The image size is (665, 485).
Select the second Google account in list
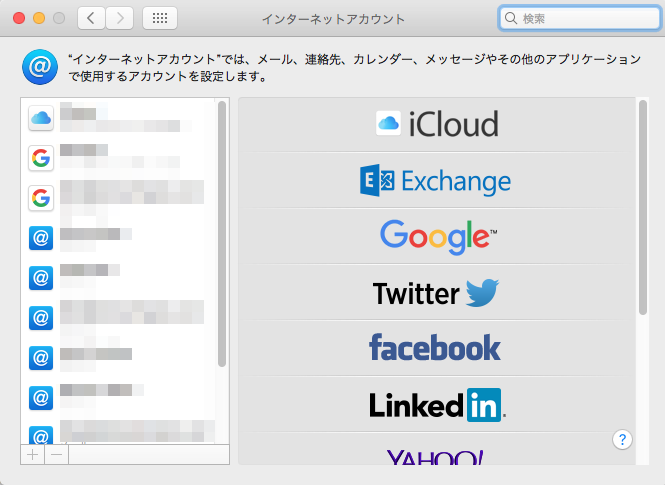click(120, 197)
